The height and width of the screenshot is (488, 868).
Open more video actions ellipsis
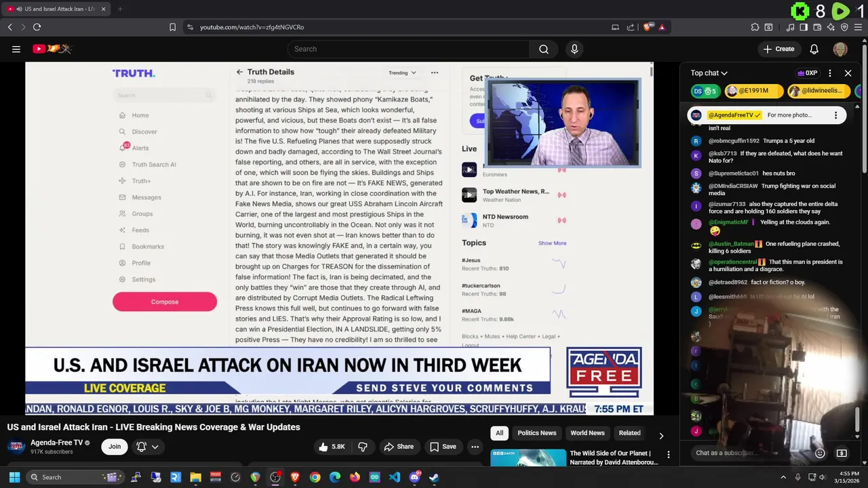point(475,446)
